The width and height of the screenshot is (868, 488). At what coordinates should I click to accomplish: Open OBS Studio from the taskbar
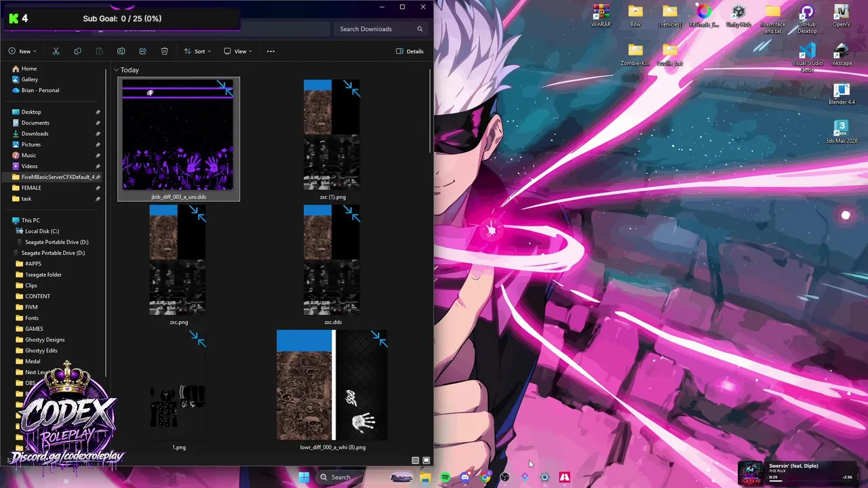click(505, 477)
